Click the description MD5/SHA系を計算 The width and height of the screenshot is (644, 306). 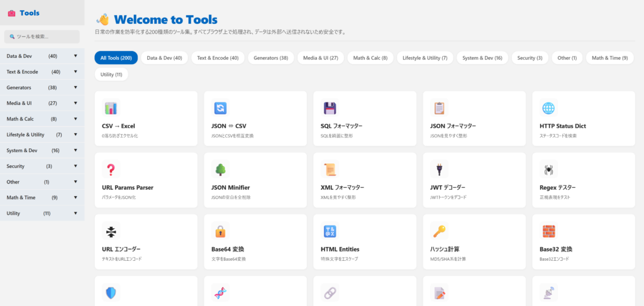click(x=448, y=259)
